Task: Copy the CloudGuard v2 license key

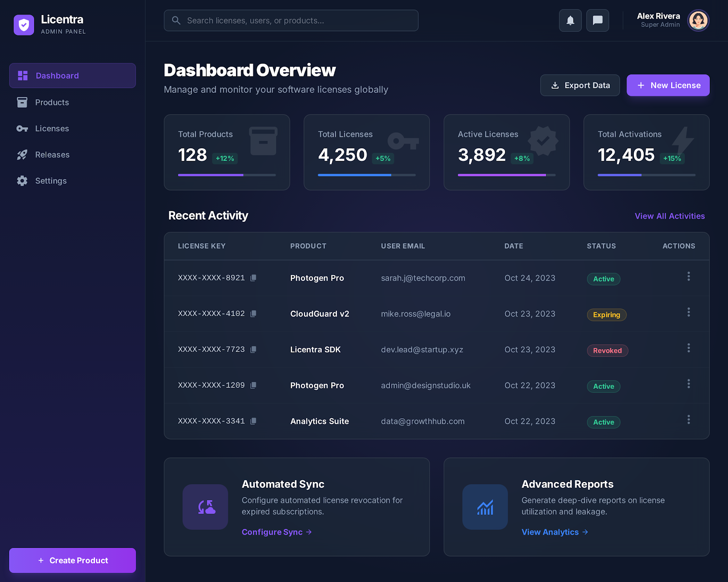Action: tap(253, 314)
